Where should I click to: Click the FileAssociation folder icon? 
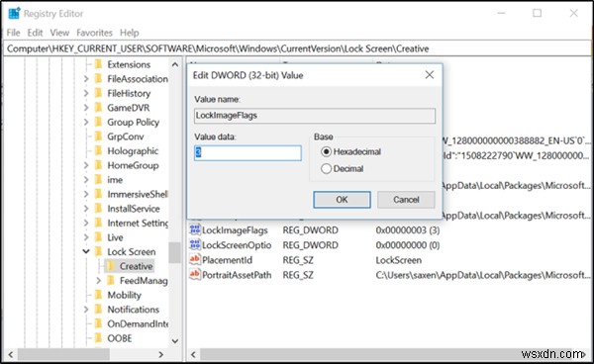point(98,79)
